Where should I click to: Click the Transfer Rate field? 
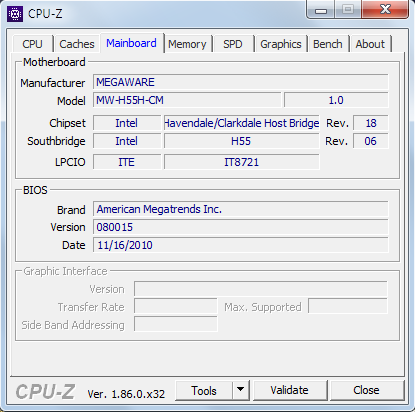point(176,306)
